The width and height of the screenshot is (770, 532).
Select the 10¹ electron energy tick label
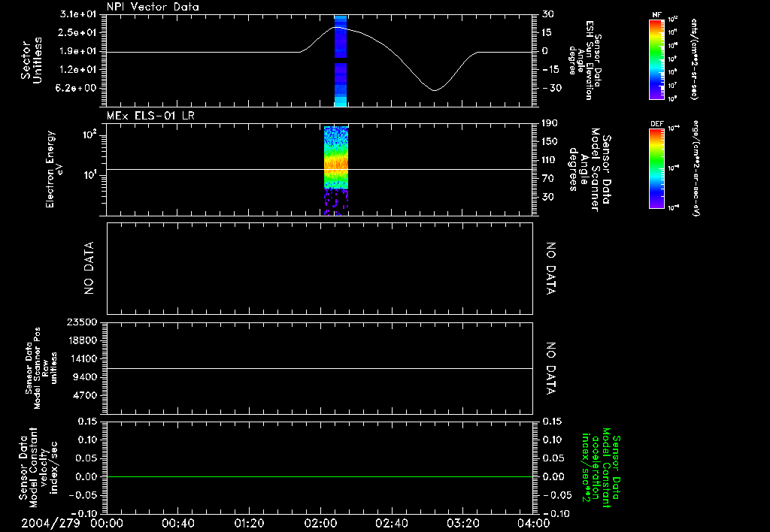[x=89, y=175]
